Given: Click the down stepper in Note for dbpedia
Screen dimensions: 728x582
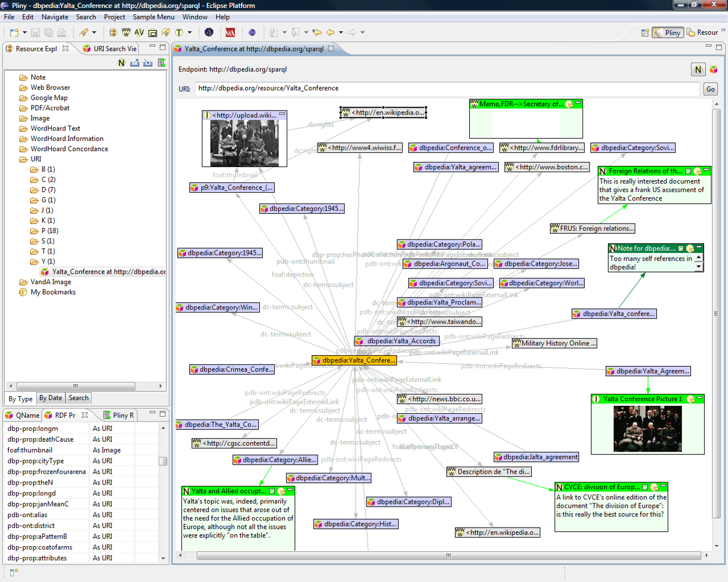Looking at the screenshot, I should coord(699,266).
